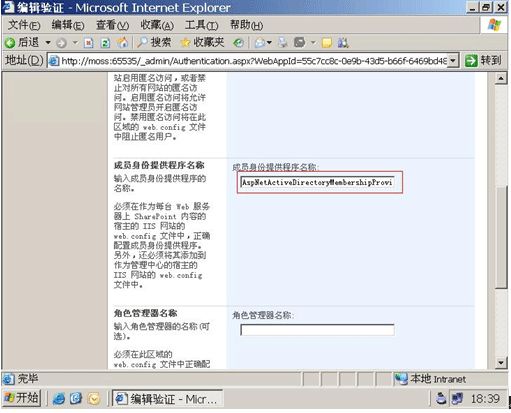Click the page icon in address bar
511x413 pixels.
[54, 61]
